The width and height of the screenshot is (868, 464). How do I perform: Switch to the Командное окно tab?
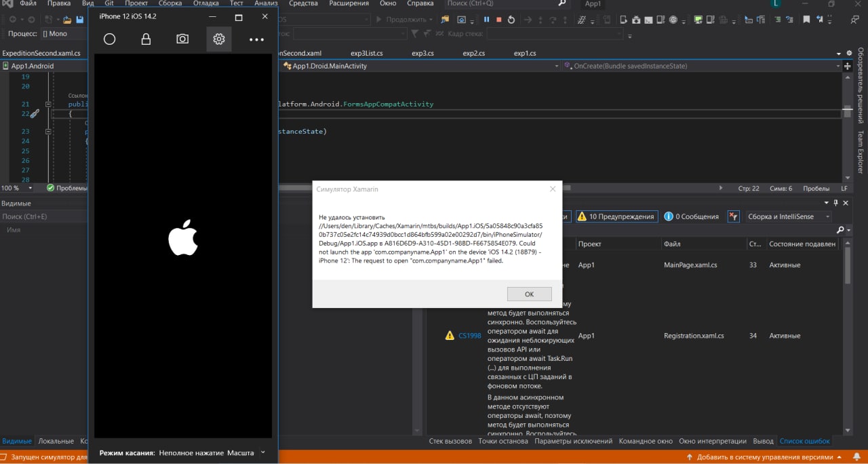coord(646,441)
